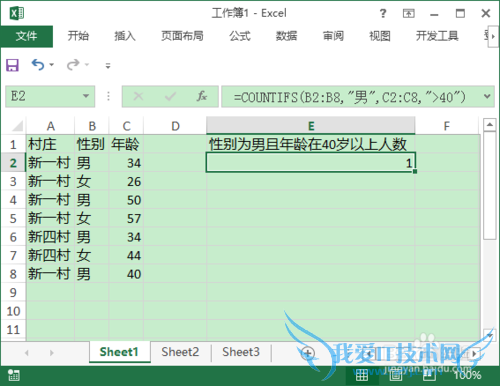This screenshot has height=386, width=500.
Task: Open Insert Function fx dialog
Action: click(202, 97)
